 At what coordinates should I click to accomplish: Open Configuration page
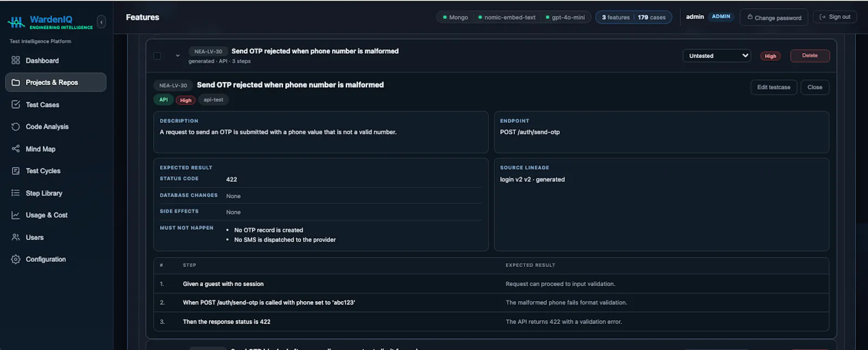point(56,259)
